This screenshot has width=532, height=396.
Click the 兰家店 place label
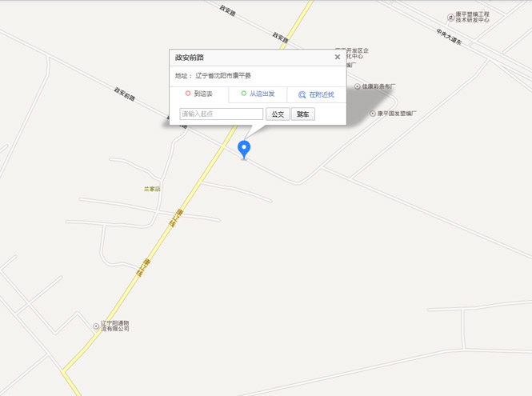(152, 189)
